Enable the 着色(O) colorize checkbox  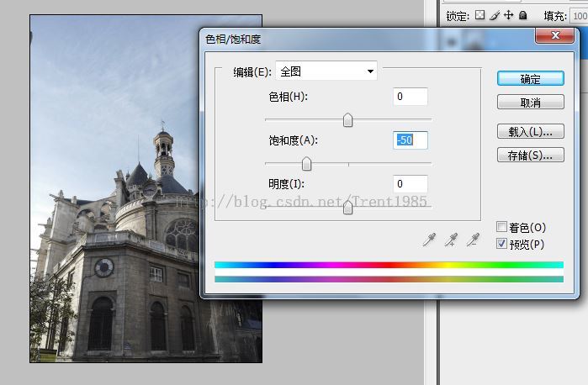501,226
